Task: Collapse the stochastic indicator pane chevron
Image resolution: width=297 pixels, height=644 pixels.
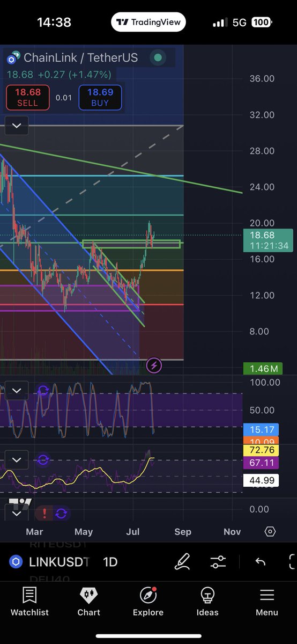Action: pyautogui.click(x=17, y=390)
